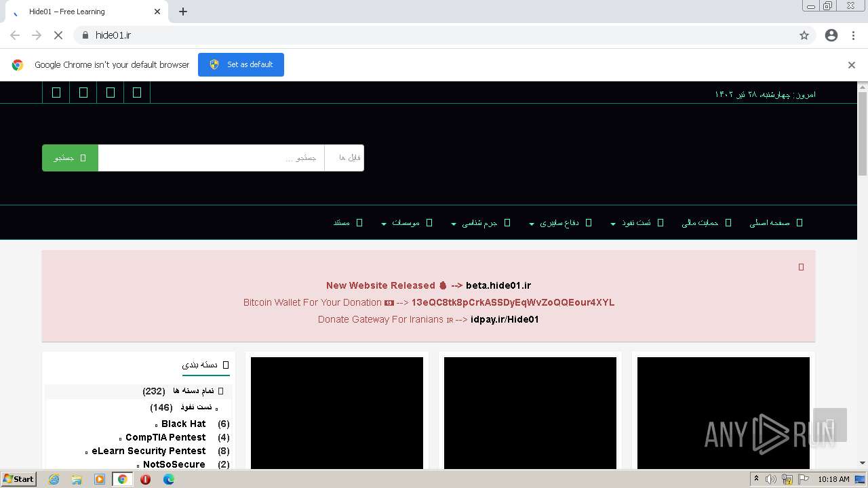868x488 pixels.
Task: Open the middle black post thumbnail
Action: [530, 413]
